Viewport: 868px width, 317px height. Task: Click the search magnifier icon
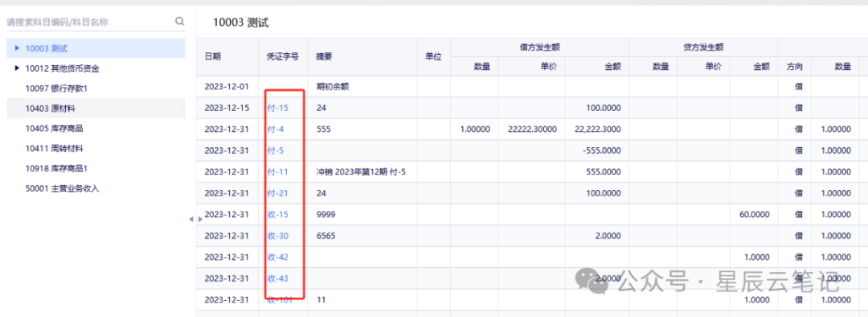tap(179, 22)
